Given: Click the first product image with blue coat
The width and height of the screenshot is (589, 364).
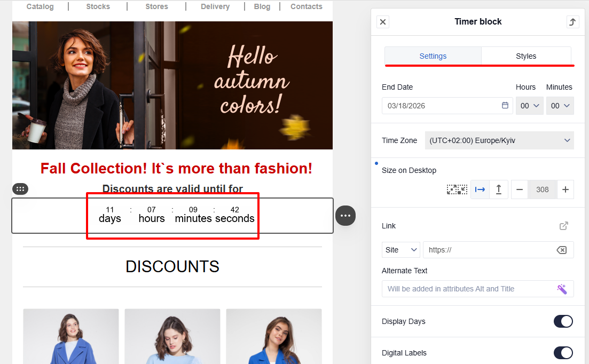Looking at the screenshot, I should coord(71,336).
